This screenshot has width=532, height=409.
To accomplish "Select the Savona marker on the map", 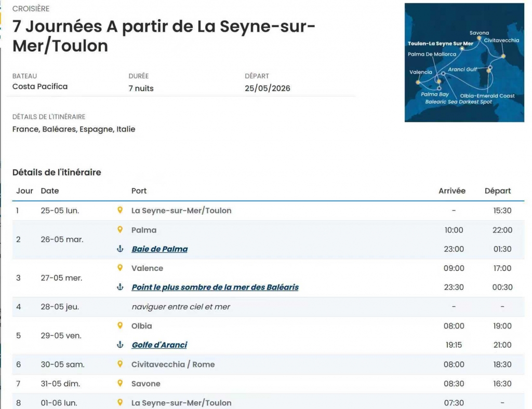I will (479, 38).
